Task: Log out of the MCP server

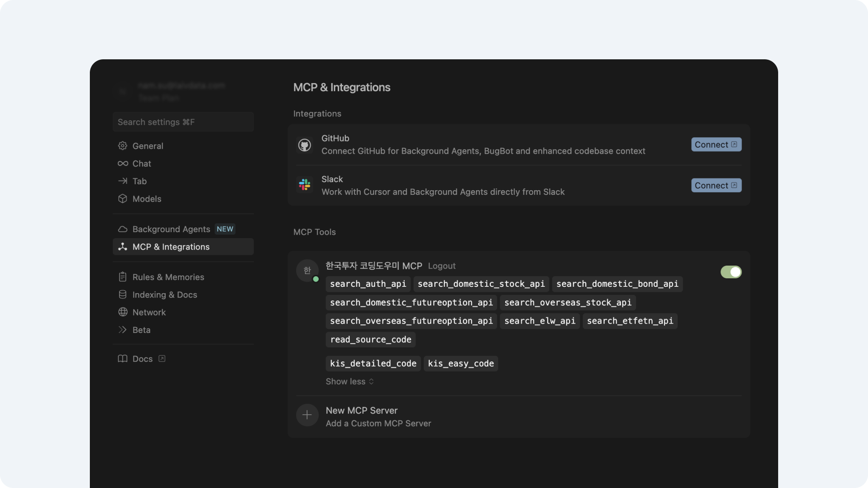Action: [442, 266]
